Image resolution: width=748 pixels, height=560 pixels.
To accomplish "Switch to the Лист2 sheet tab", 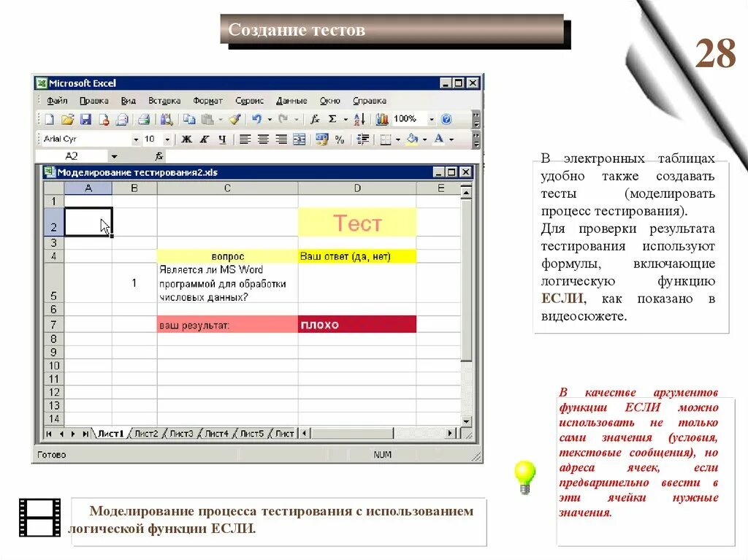I will 146,434.
